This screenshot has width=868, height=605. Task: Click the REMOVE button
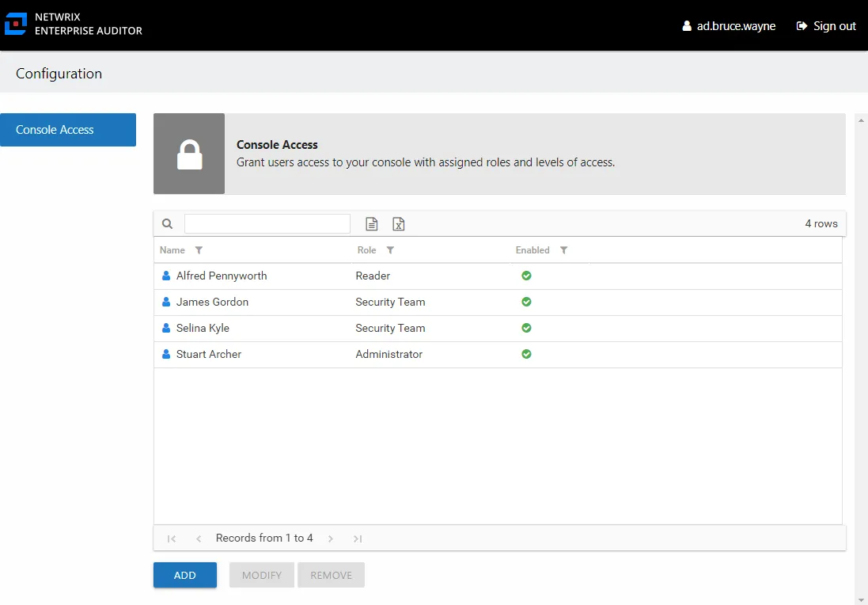(x=331, y=575)
